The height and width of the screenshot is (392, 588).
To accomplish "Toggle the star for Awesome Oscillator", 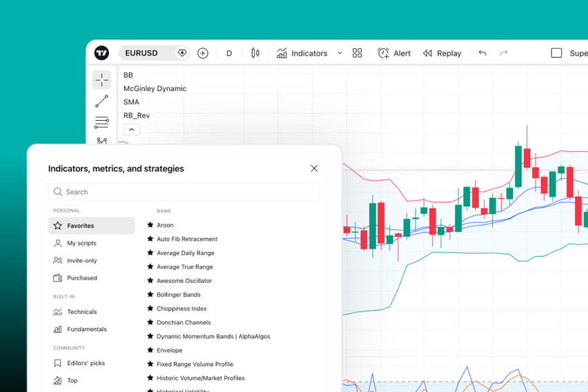I will (x=150, y=280).
